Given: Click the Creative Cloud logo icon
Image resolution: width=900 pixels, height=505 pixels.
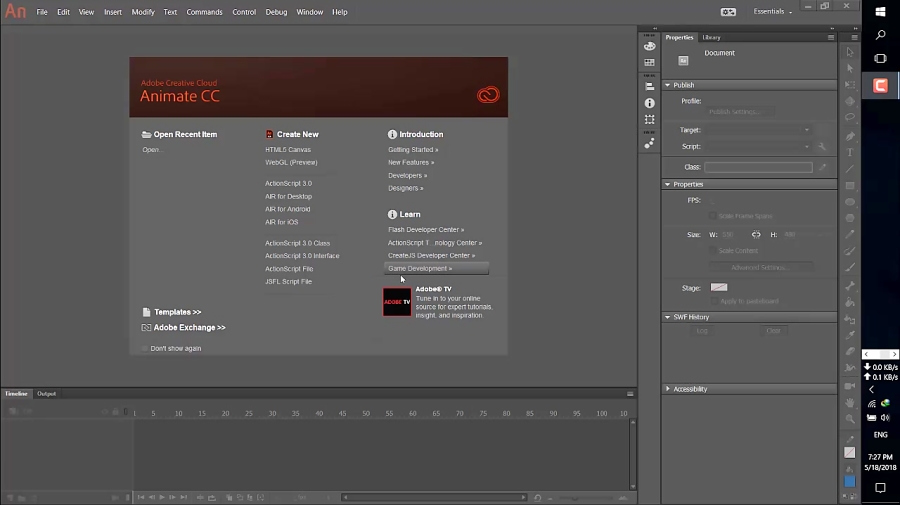Looking at the screenshot, I should coord(488,95).
